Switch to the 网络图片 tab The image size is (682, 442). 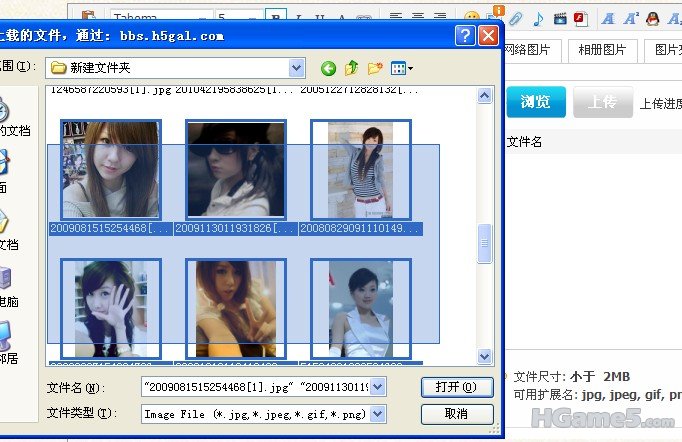pyautogui.click(x=531, y=50)
